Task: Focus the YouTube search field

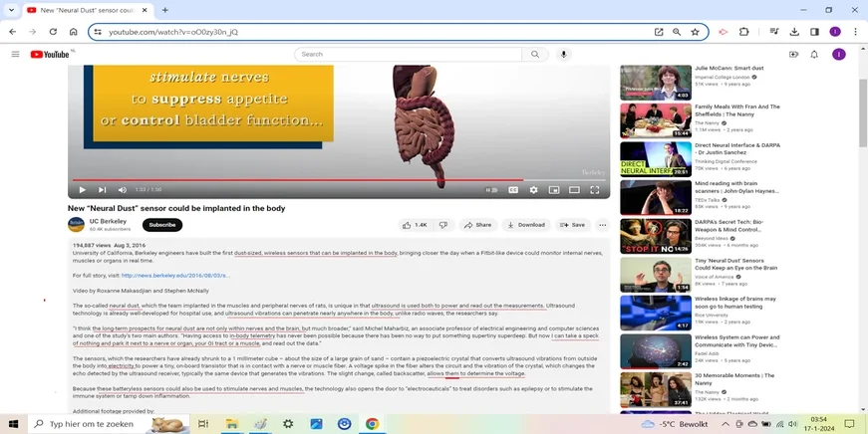Action: (x=408, y=54)
